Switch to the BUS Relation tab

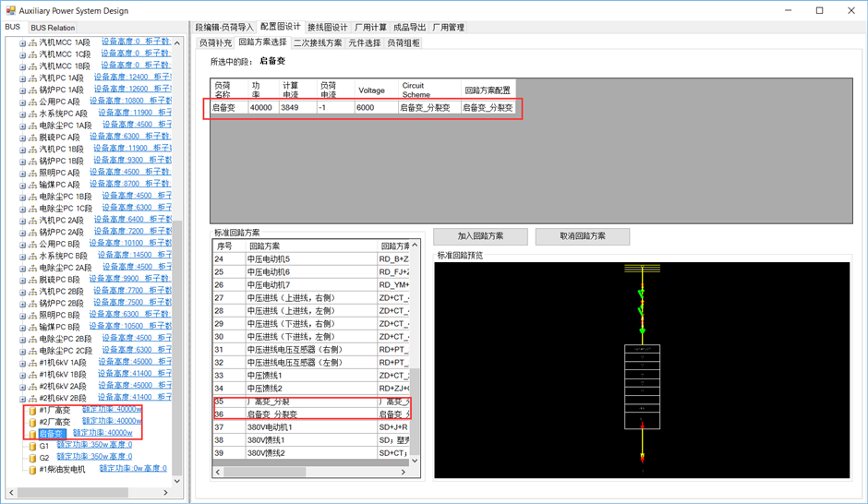[53, 28]
